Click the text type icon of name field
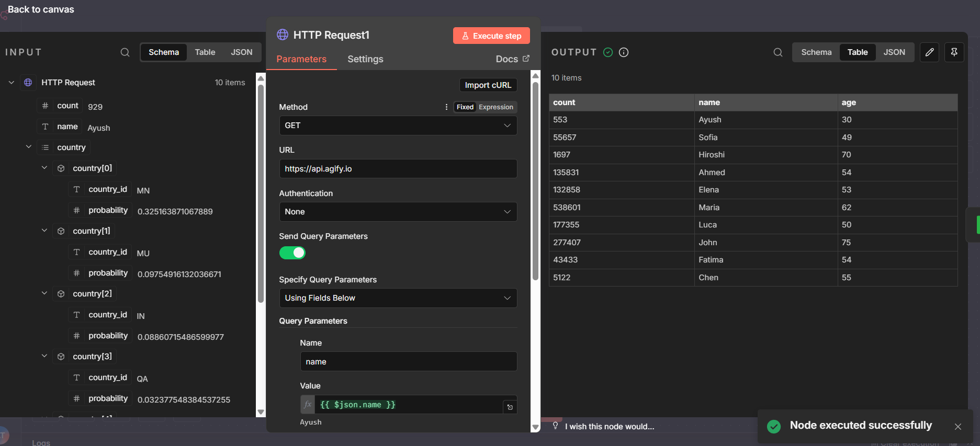980x446 pixels. point(45,127)
